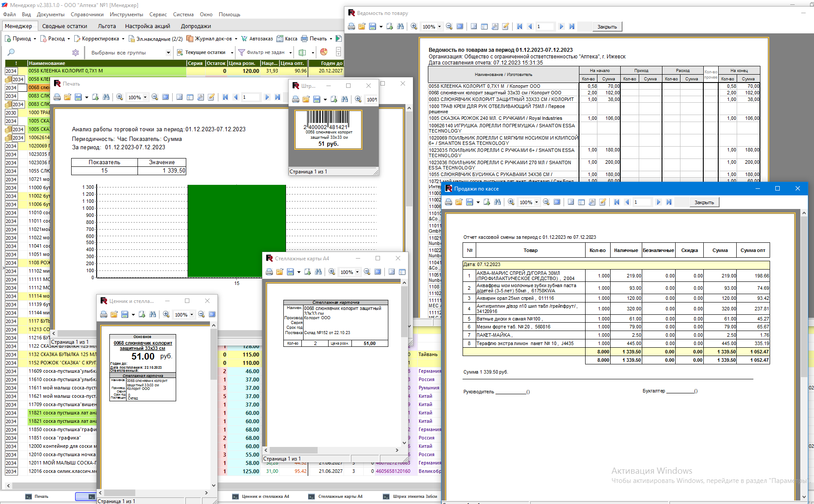Activate 'Ценник и стеллажка A4' bottom tab
This screenshot has height=504, width=814.
(261, 497)
